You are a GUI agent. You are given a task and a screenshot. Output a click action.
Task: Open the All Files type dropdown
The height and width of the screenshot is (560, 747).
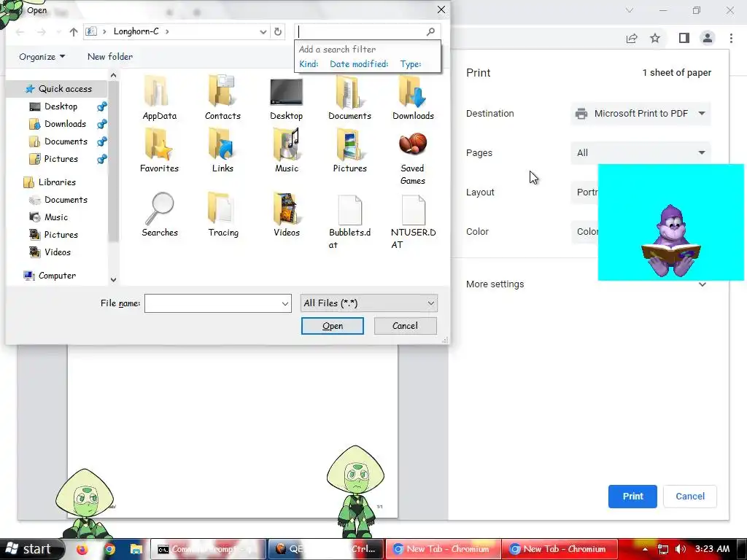(368, 303)
